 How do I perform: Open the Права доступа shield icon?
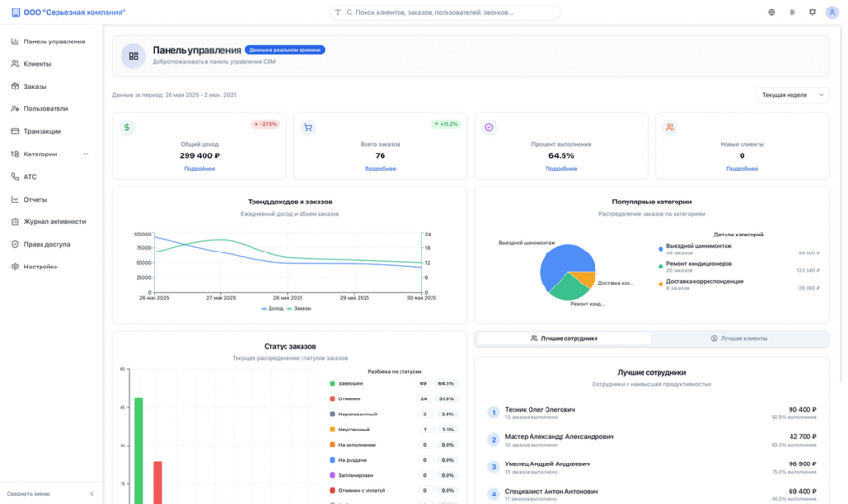15,244
